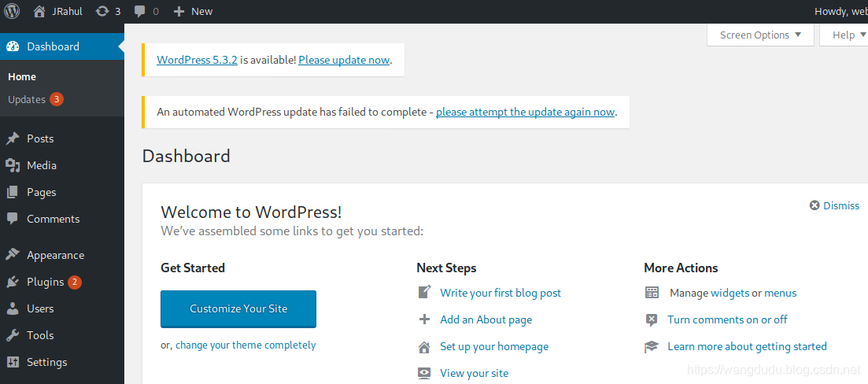Click the Pages icon in sidebar
868x384 pixels.
coord(12,192)
